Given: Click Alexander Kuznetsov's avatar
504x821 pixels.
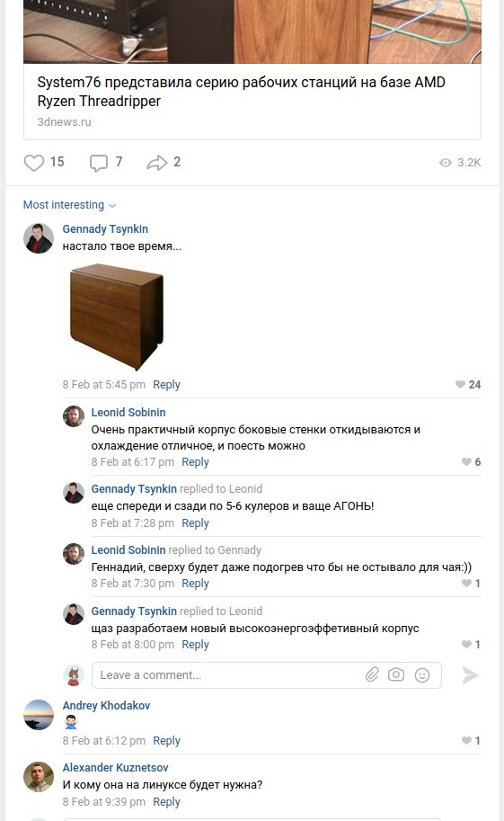Looking at the screenshot, I should point(39,777).
